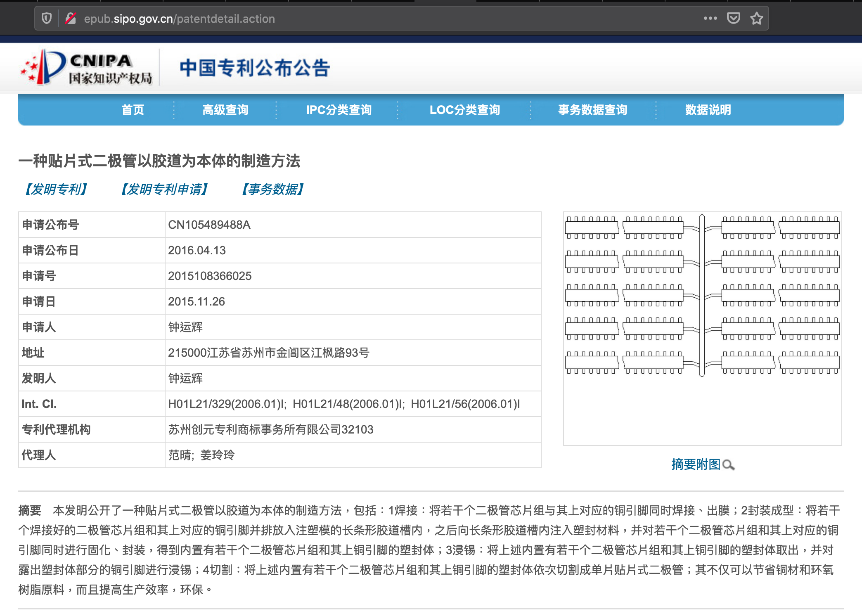Select the publication date 2016.04.13

click(x=197, y=250)
